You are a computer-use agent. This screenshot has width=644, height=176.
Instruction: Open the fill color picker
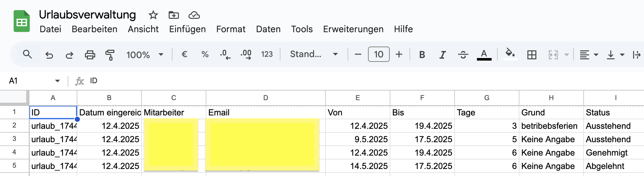pos(510,54)
